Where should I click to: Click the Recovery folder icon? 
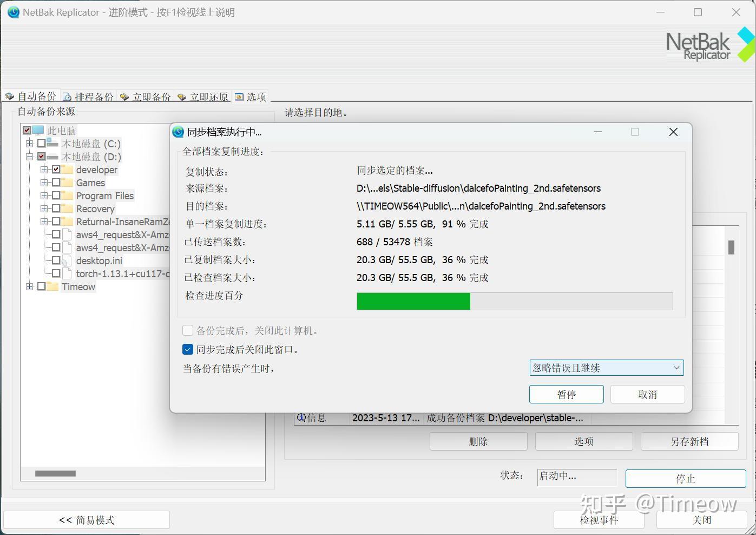click(67, 208)
